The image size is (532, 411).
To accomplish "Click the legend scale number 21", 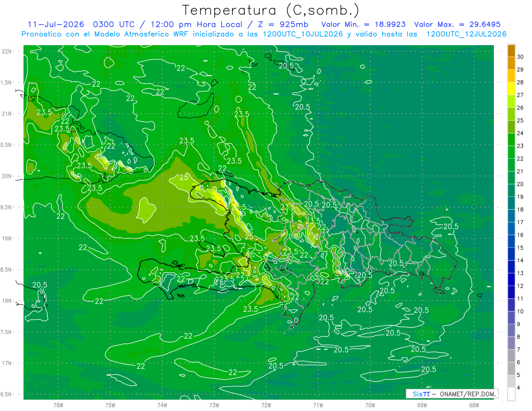I will (521, 171).
